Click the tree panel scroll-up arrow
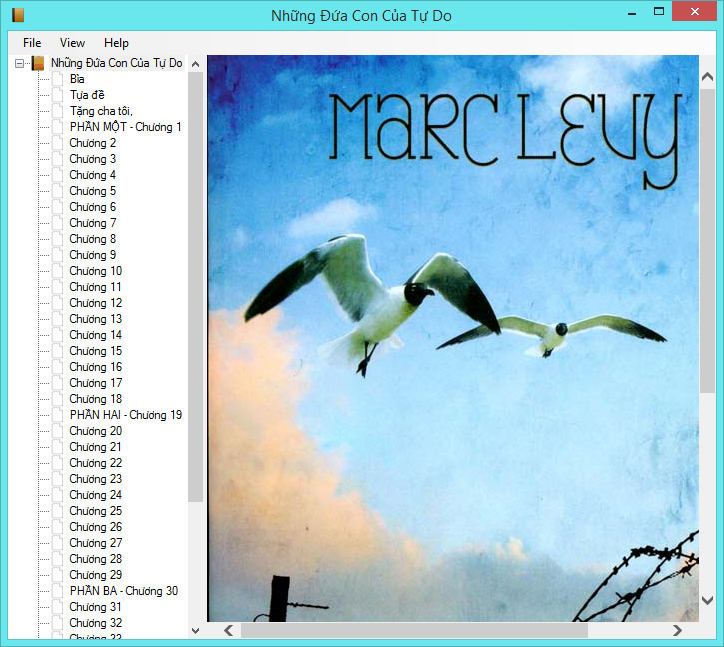 pyautogui.click(x=195, y=64)
